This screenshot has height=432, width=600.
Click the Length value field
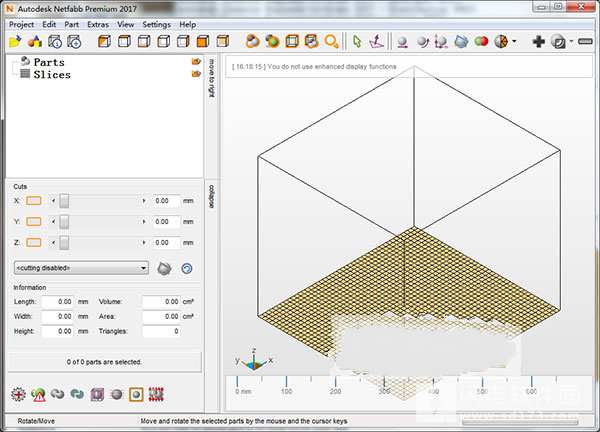point(57,302)
